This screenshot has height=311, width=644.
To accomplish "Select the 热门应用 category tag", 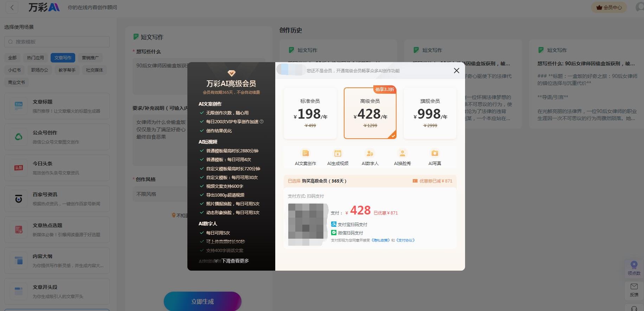I will [36, 58].
